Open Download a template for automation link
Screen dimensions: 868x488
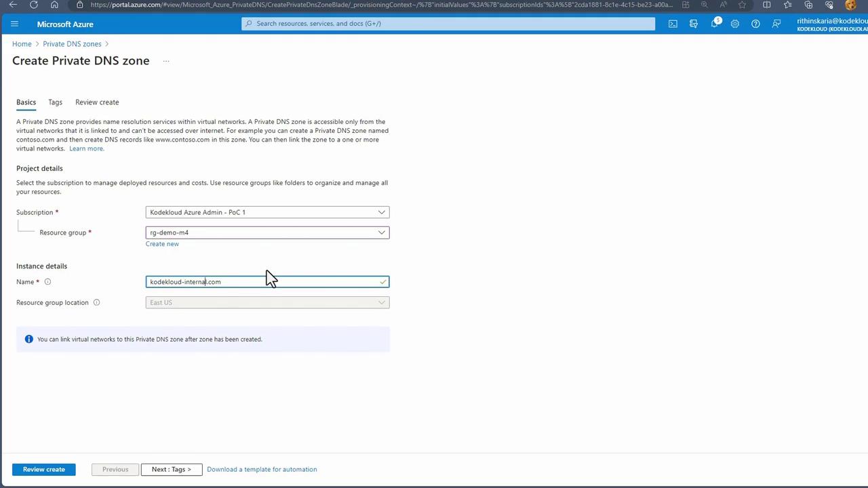pos(262,469)
